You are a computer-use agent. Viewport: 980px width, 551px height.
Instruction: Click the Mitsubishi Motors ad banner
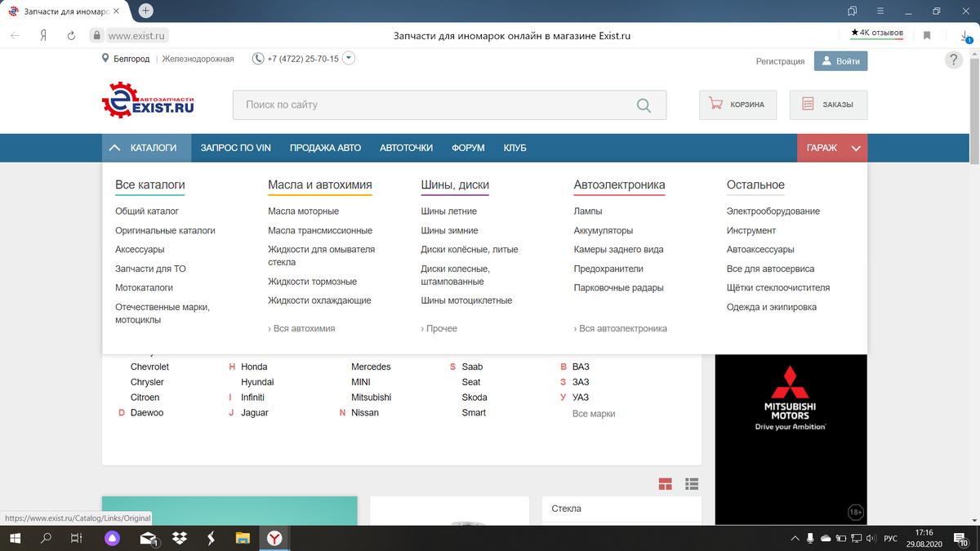(791, 439)
